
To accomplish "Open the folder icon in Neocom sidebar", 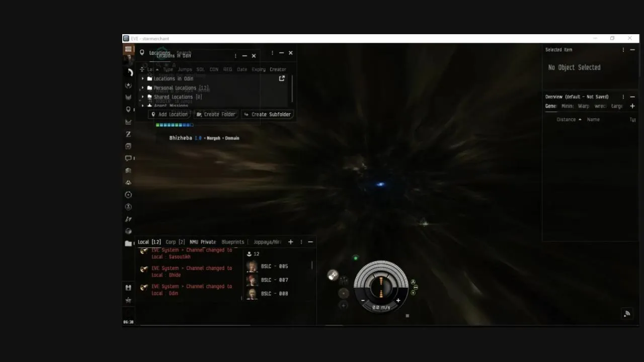I will pyautogui.click(x=128, y=243).
